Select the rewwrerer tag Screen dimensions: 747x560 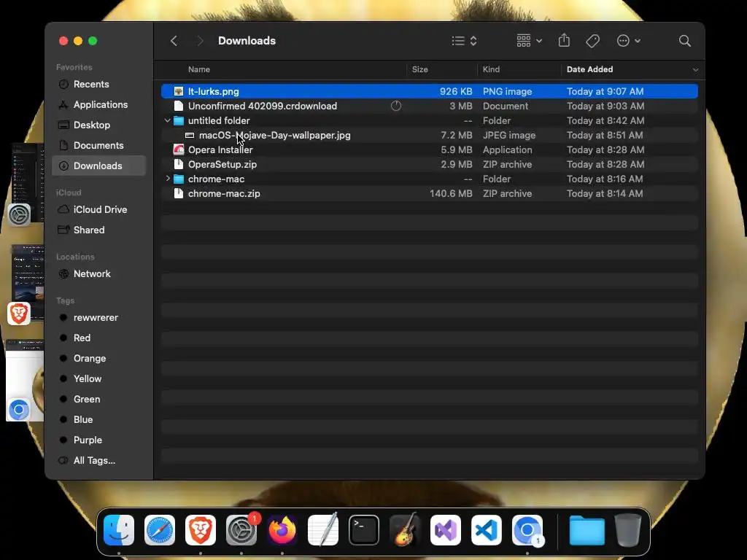[98, 318]
